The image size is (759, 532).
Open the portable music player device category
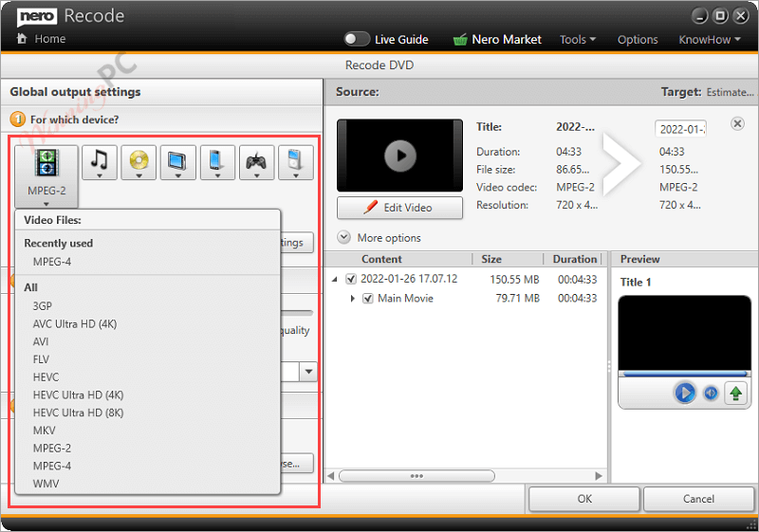click(x=295, y=163)
